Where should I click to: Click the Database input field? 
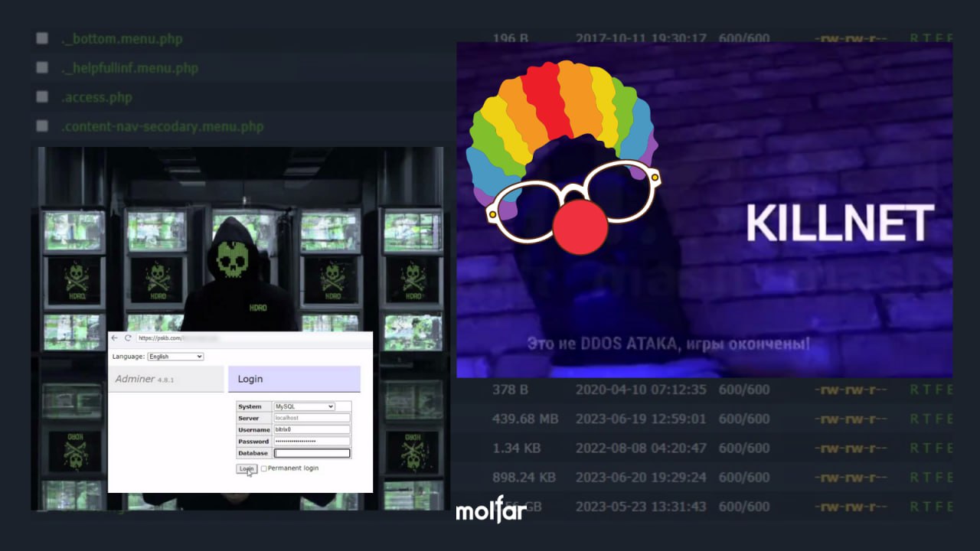coord(312,453)
